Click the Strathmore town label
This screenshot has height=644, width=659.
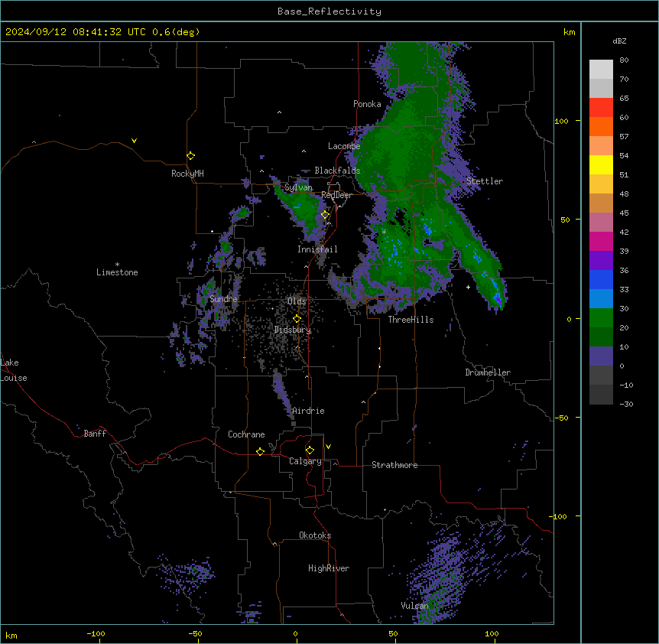click(x=394, y=465)
